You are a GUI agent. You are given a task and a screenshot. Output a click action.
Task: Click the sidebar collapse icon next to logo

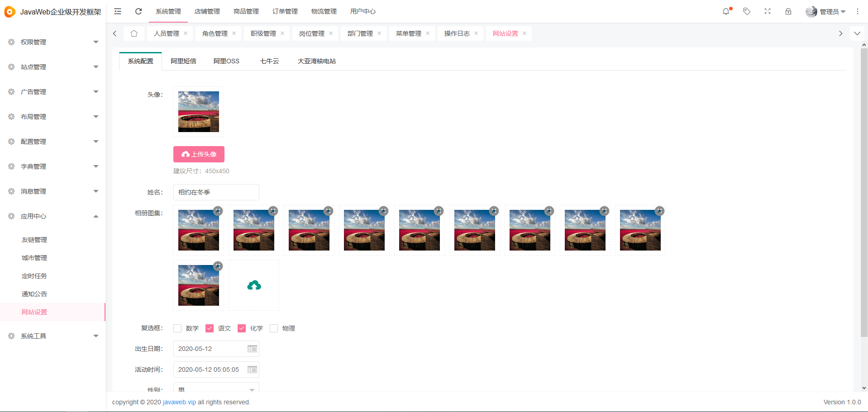(x=117, y=11)
